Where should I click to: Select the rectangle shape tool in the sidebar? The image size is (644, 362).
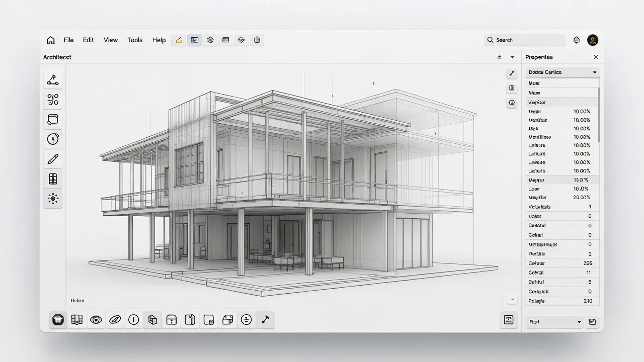[x=53, y=119]
